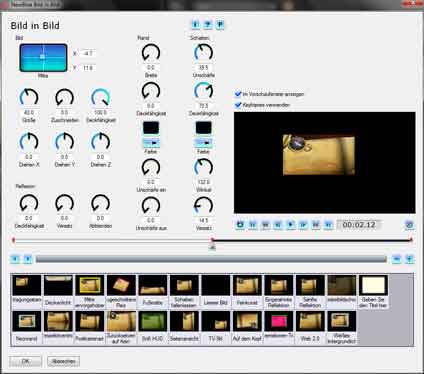The height and width of the screenshot is (374, 424).
Task: Select the Deckenlicht preset thumbnail
Action: 58,285
